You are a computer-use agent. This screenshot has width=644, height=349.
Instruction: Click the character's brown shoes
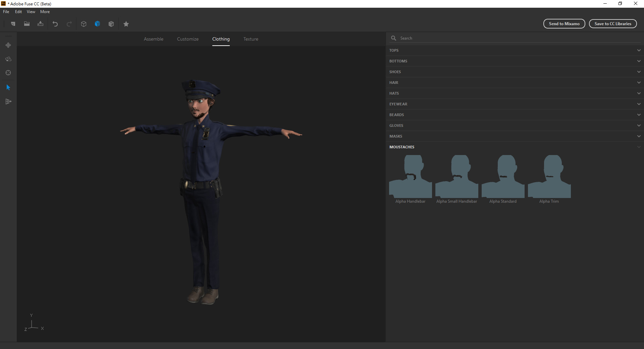(203, 295)
